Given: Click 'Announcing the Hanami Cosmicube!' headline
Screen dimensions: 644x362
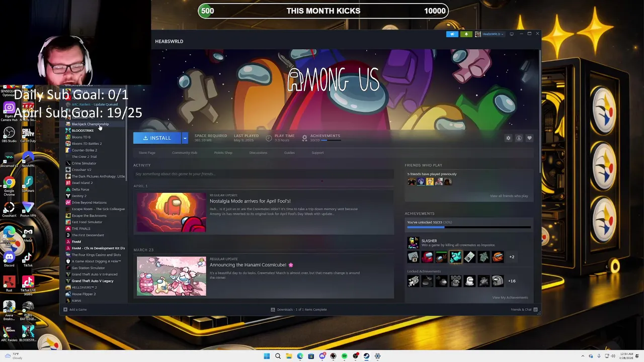Looking at the screenshot, I should [251, 265].
